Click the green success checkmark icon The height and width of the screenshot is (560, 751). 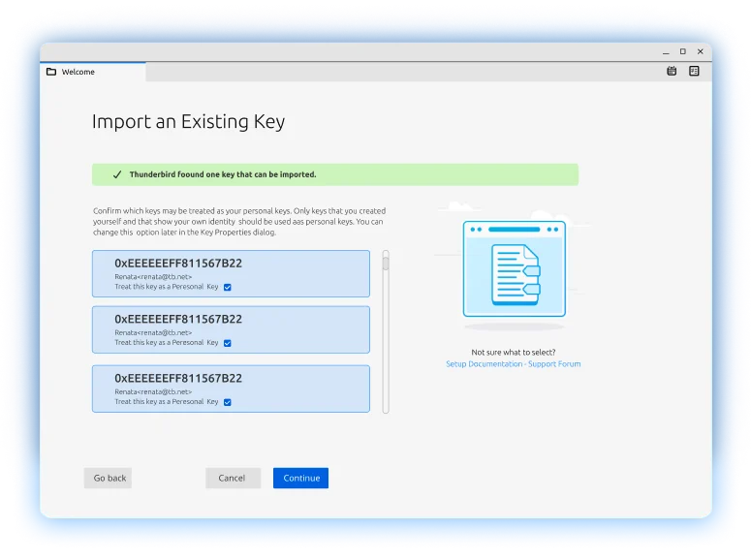click(x=117, y=174)
